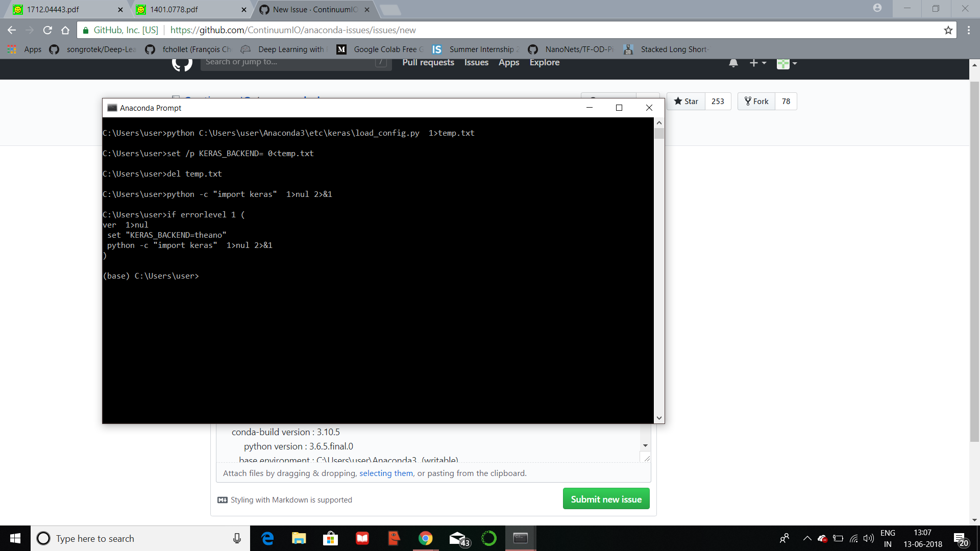The height and width of the screenshot is (551, 980).
Task: Star the anaconda-issues repository
Action: pos(686,101)
